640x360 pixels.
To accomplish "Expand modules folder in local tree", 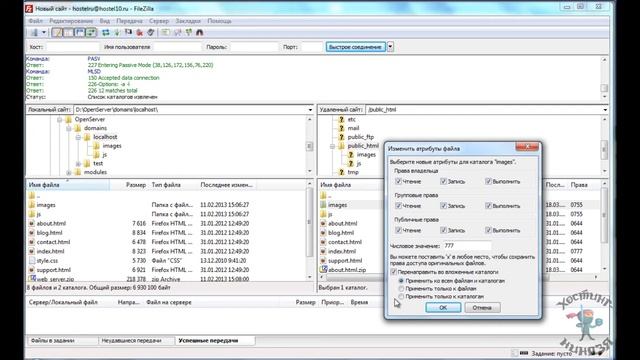I will (69, 173).
